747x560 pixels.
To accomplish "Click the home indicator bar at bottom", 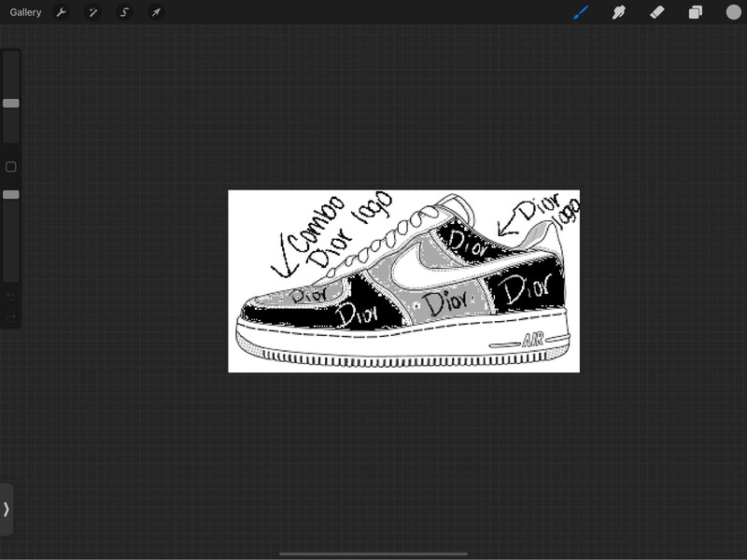I will tap(373, 553).
